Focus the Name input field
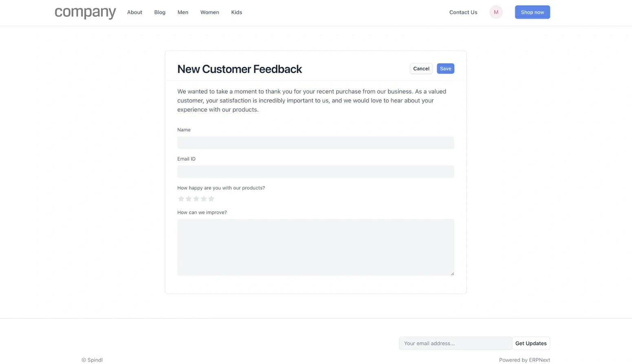The width and height of the screenshot is (632, 364). click(315, 143)
